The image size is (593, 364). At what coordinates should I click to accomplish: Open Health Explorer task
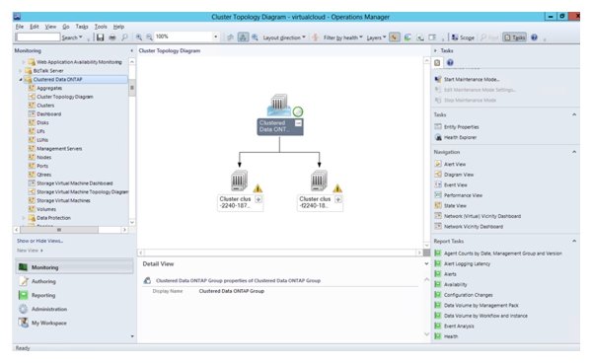(460, 137)
